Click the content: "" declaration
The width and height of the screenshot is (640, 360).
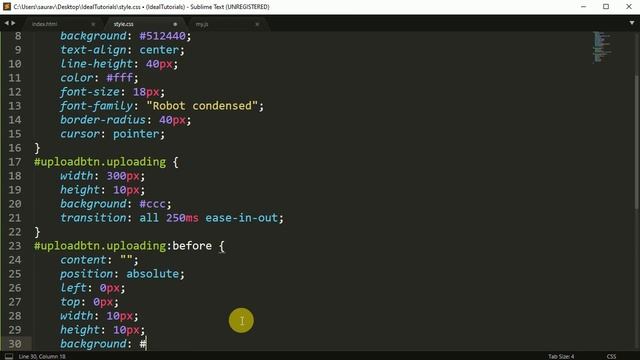pyautogui.click(x=99, y=260)
